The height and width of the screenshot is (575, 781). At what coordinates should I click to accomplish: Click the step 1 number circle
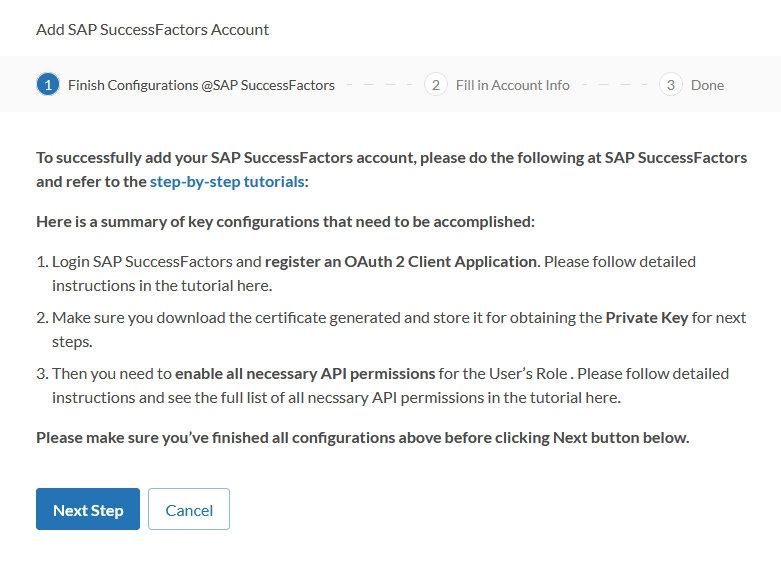coord(47,85)
